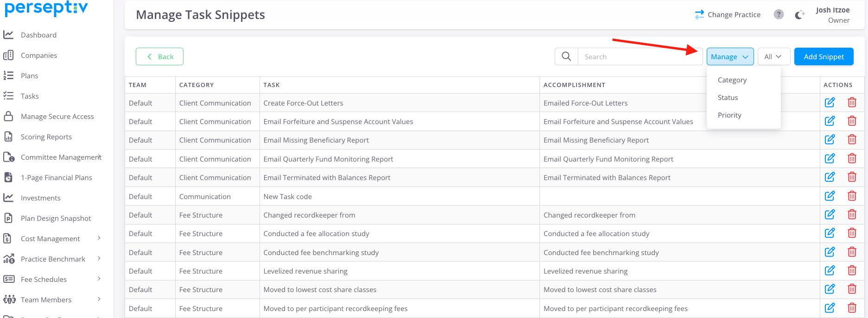Image resolution: width=868 pixels, height=318 pixels.
Task: Click the Add Snippet button
Action: (x=824, y=56)
